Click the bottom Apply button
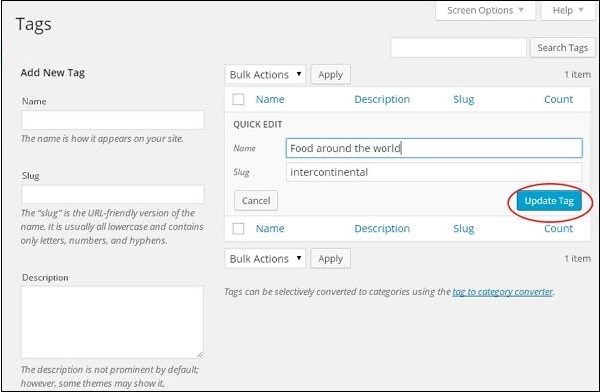The width and height of the screenshot is (600, 392). [330, 259]
